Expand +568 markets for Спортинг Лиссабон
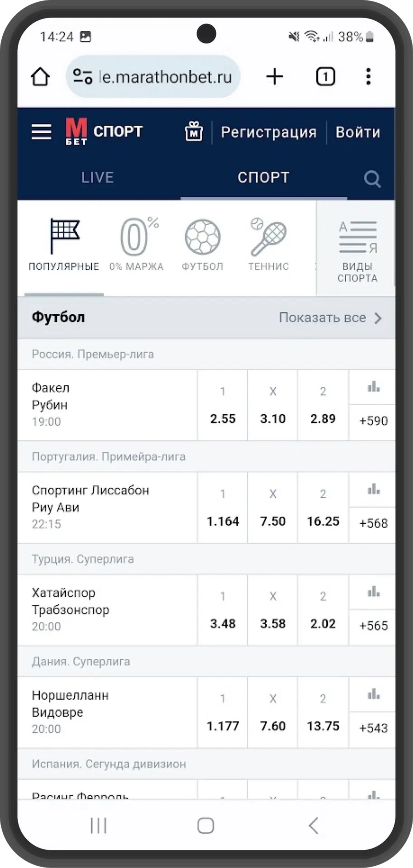The image size is (413, 868). pyautogui.click(x=373, y=523)
